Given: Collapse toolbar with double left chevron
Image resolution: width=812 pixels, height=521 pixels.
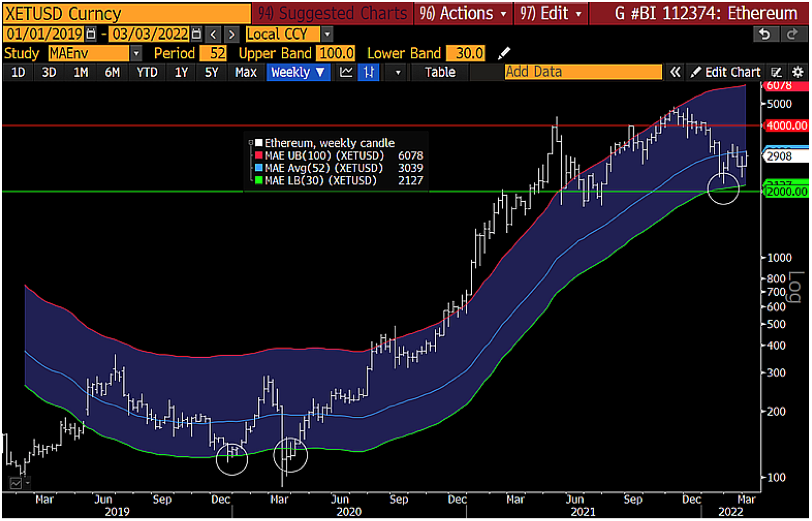Looking at the screenshot, I should tap(675, 72).
